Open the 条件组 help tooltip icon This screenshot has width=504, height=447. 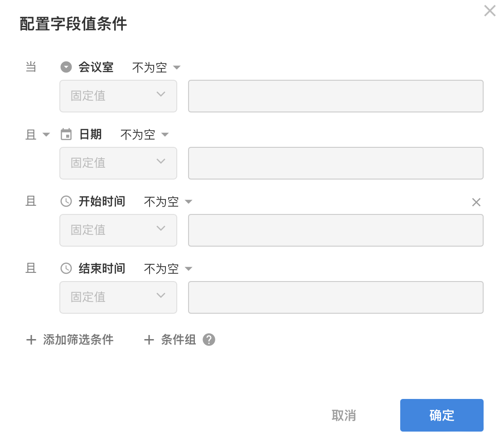[x=209, y=340]
